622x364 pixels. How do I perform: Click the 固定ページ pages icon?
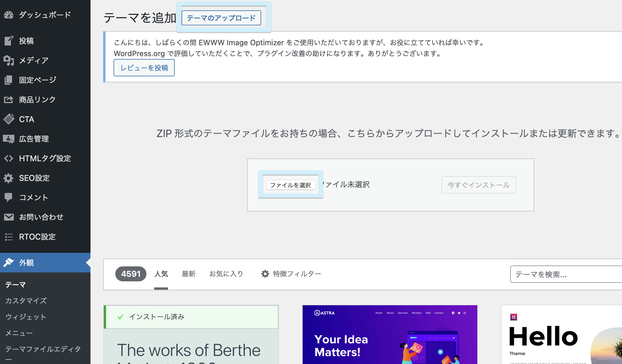(9, 80)
